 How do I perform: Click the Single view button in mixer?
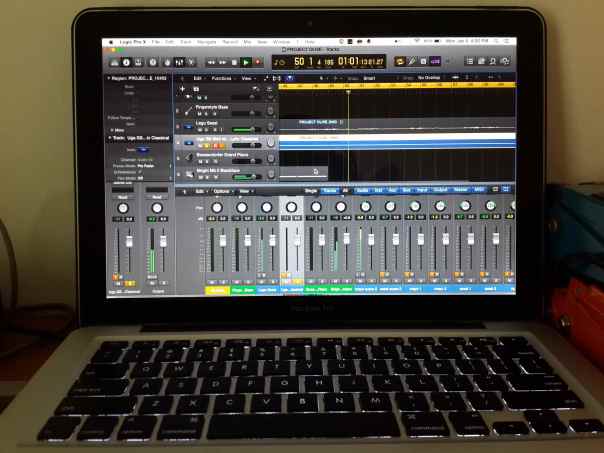coord(311,190)
